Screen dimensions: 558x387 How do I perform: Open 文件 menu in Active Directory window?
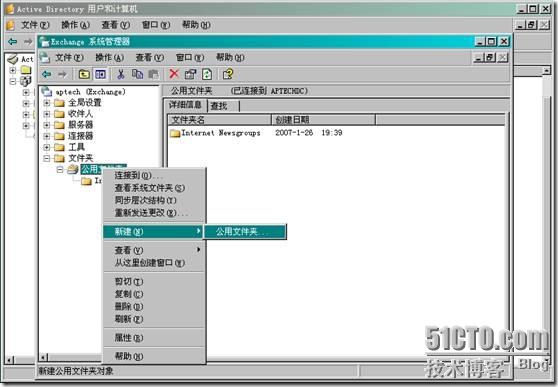tap(35, 25)
